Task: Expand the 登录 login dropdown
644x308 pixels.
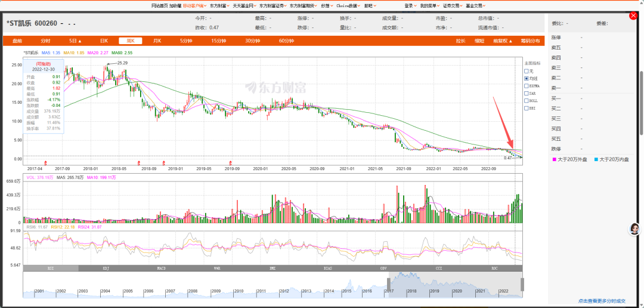Action: [410, 6]
